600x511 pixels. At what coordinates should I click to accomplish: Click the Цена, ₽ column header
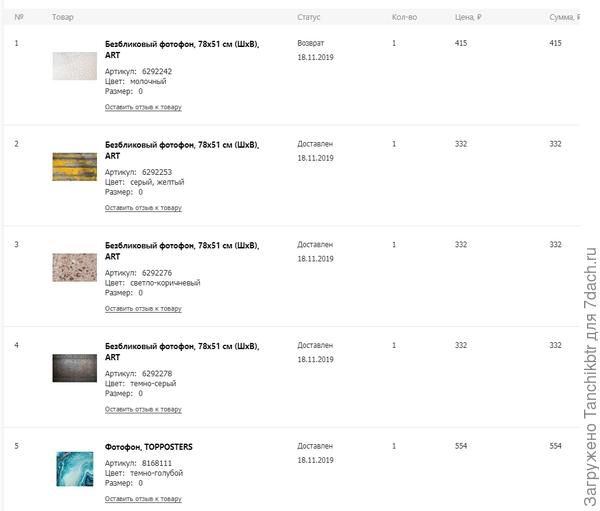(x=468, y=17)
